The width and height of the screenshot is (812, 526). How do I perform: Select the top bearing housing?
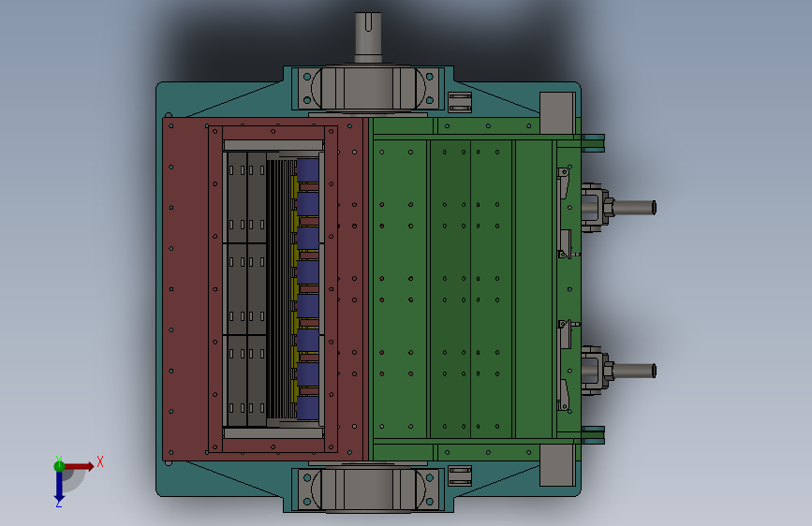[x=368, y=88]
